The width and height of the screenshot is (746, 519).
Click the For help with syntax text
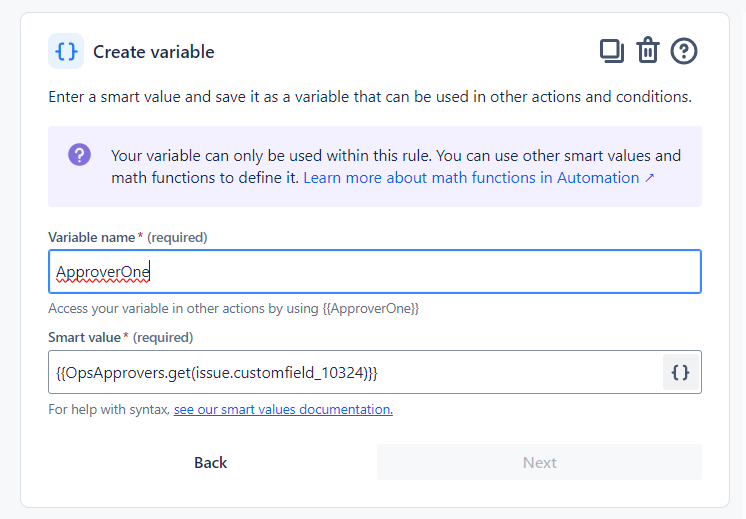tap(109, 409)
